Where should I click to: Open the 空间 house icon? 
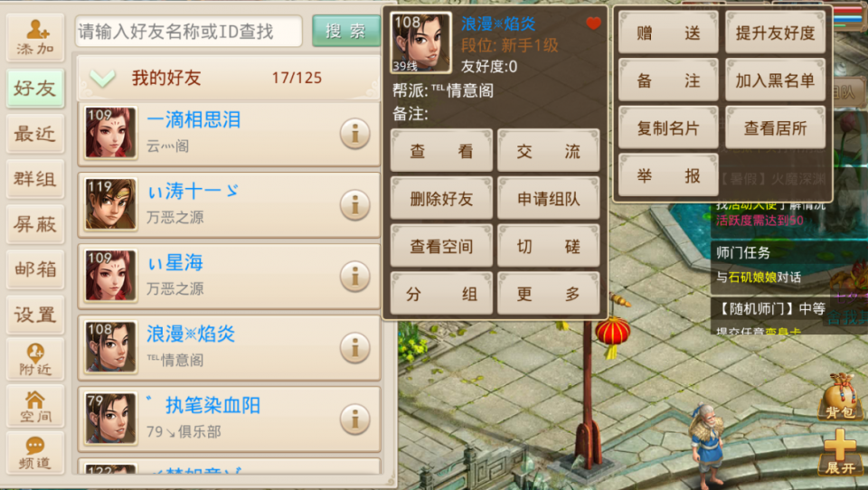point(35,405)
